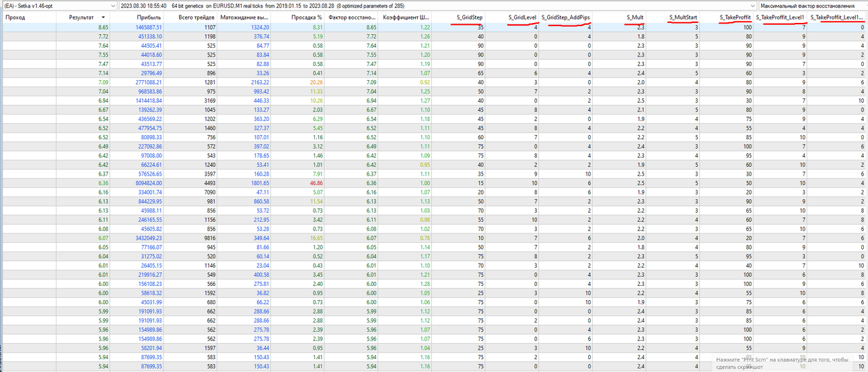Click the profit cell 576526.65
The width and height of the screenshot is (868, 372).
[147, 172]
